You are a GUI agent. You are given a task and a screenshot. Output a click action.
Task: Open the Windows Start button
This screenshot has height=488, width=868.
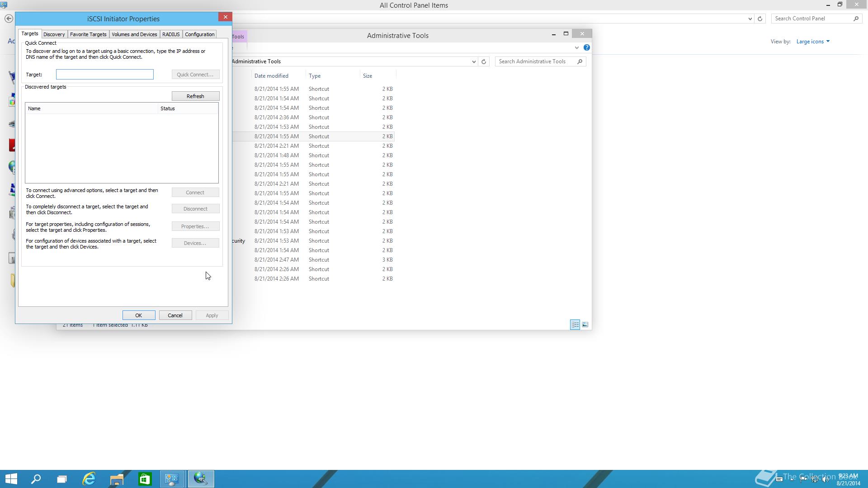[11, 479]
